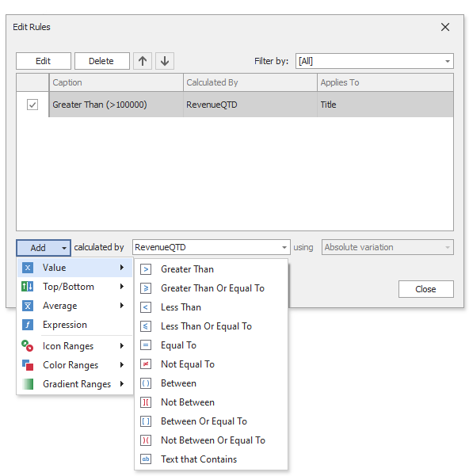Viewport: 469px width, 476px height.
Task: Click the move rule up arrow icon
Action: click(143, 61)
